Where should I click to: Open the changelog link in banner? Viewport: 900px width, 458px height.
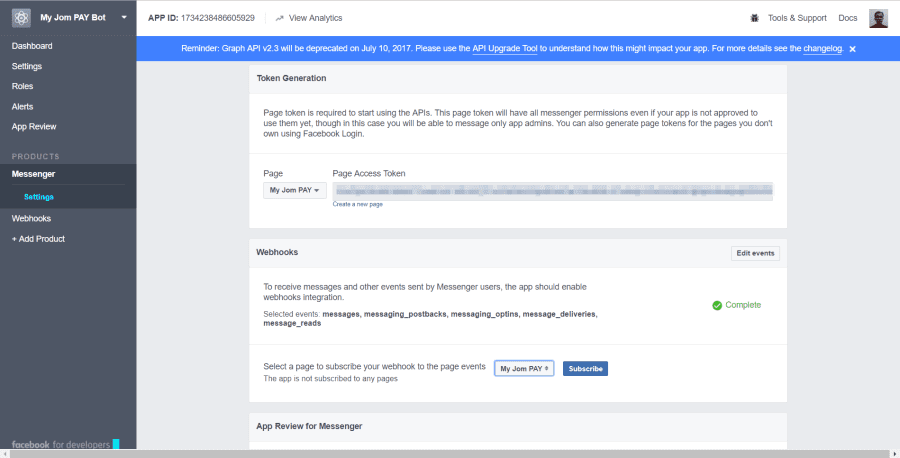click(823, 48)
